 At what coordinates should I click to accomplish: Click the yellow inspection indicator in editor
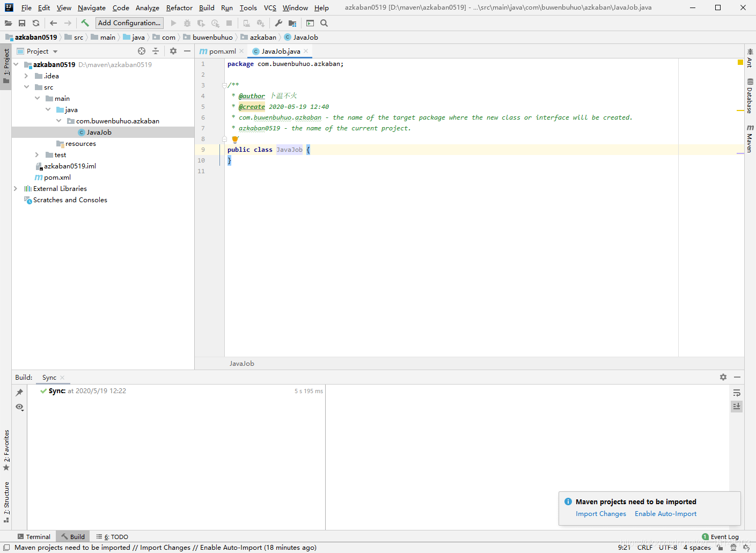pyautogui.click(x=740, y=63)
